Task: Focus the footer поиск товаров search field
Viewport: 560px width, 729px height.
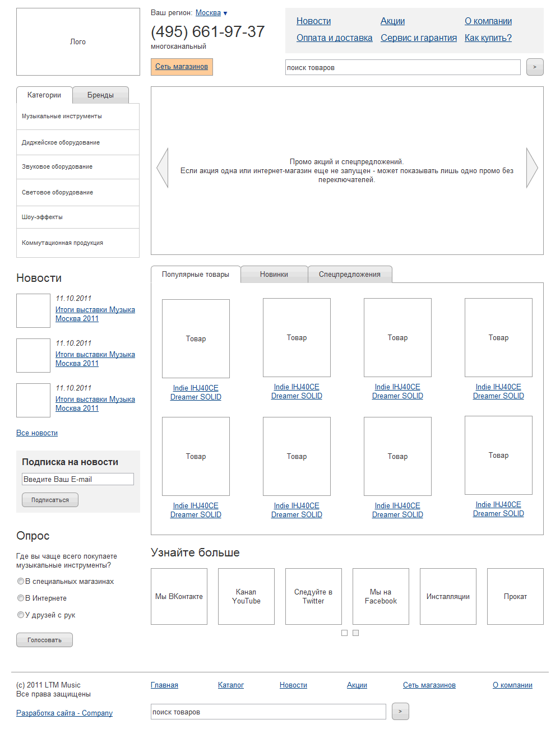Action: coord(269,712)
